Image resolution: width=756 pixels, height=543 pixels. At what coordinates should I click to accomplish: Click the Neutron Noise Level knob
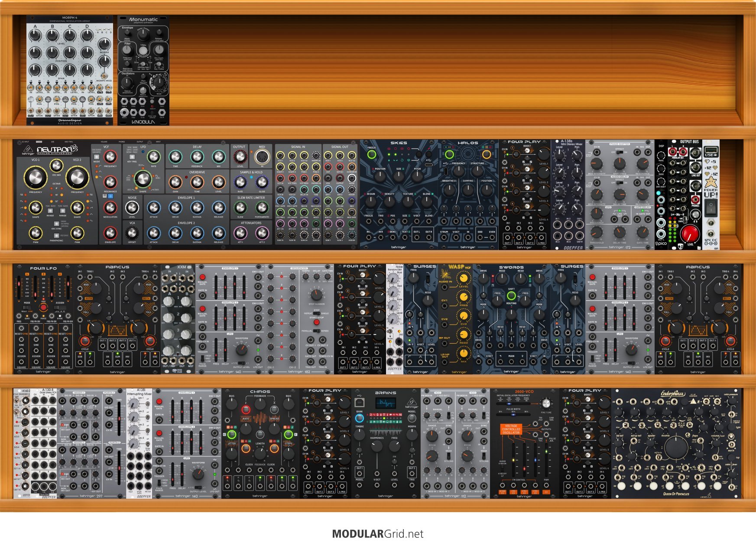132,208
